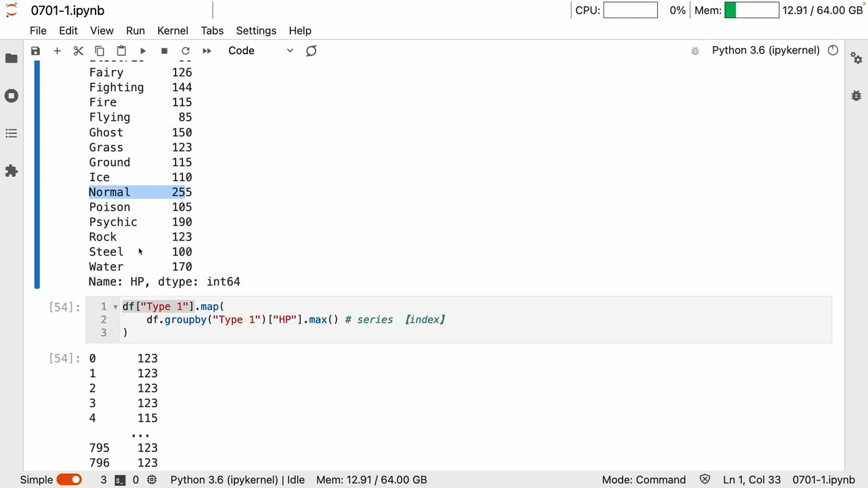The image size is (868, 488).
Task: Insert a new cell below using plus icon
Action: [57, 51]
